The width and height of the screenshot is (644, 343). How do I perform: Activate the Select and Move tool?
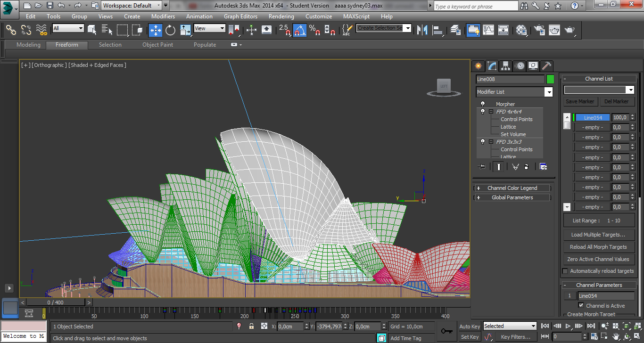pyautogui.click(x=156, y=30)
